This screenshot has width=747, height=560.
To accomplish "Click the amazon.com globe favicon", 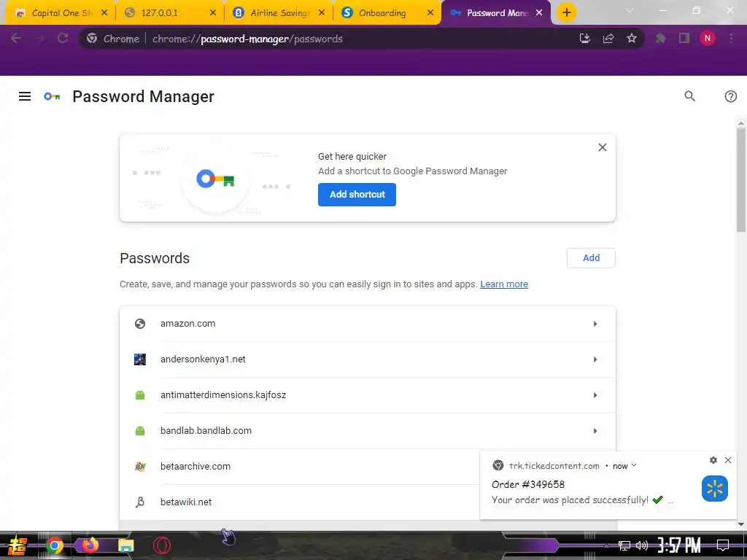I will tap(139, 324).
